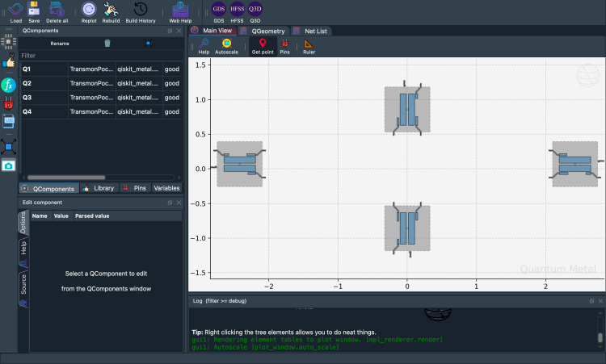Click the trash icon in QComponents panel
The width and height of the screenshot is (606, 364).
tap(107, 44)
